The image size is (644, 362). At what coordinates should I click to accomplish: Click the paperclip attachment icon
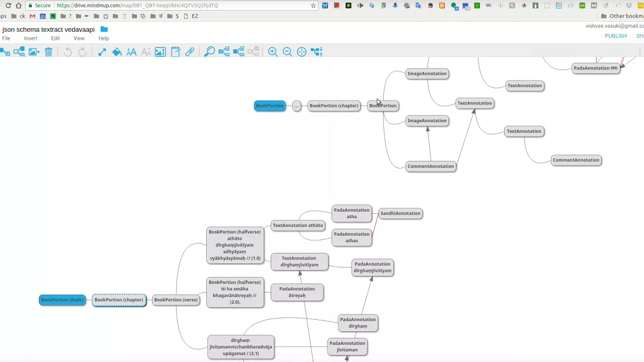coord(190,52)
